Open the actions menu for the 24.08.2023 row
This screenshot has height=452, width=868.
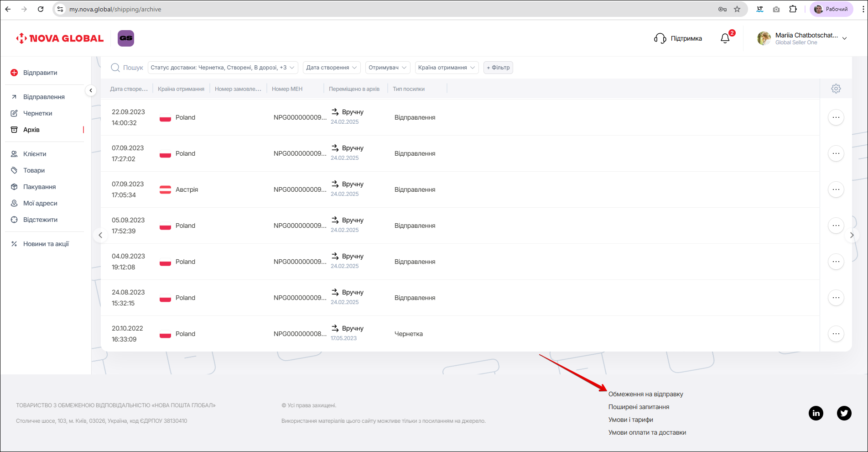pyautogui.click(x=836, y=298)
